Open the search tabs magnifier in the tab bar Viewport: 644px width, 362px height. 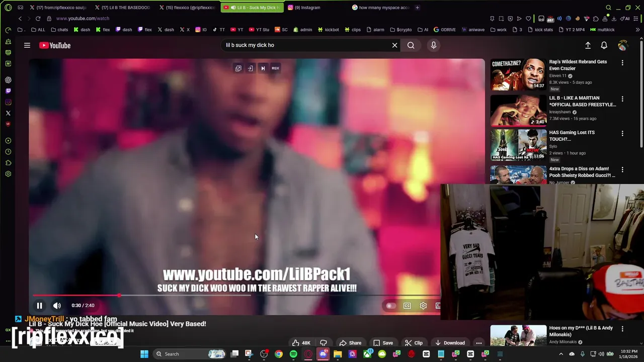coord(608,8)
